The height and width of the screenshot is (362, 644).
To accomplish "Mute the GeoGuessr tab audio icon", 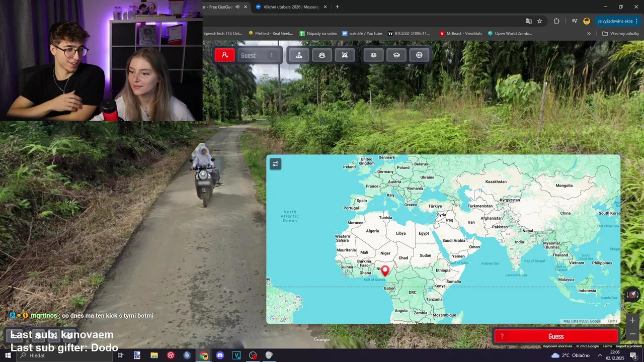I will pos(236,7).
